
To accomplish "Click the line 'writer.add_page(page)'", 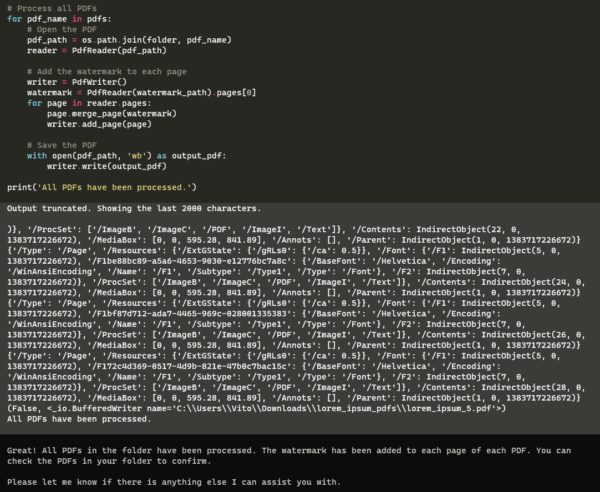I will point(99,124).
